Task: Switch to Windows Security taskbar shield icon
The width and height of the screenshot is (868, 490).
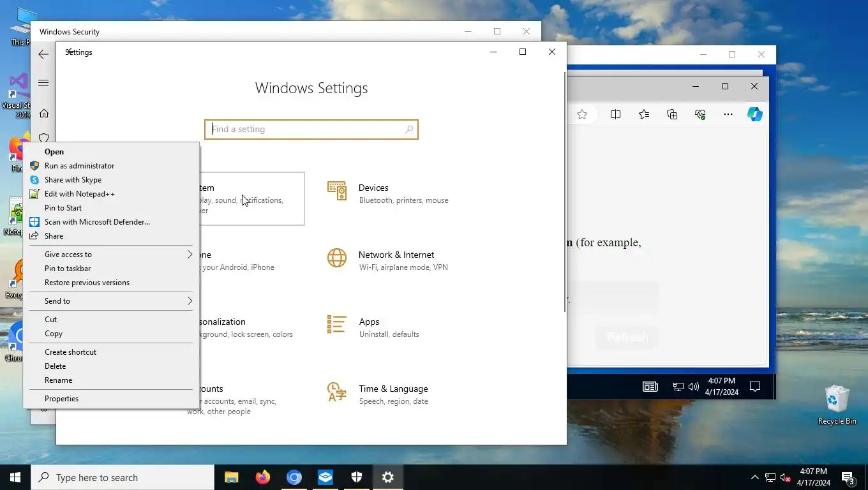Action: pyautogui.click(x=356, y=477)
